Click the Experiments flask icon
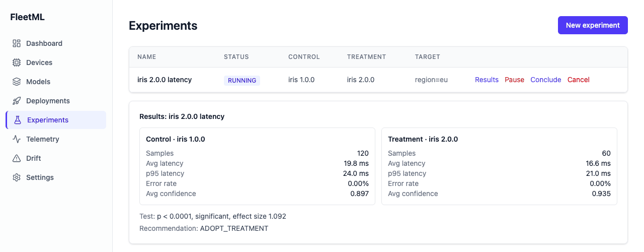 point(18,120)
